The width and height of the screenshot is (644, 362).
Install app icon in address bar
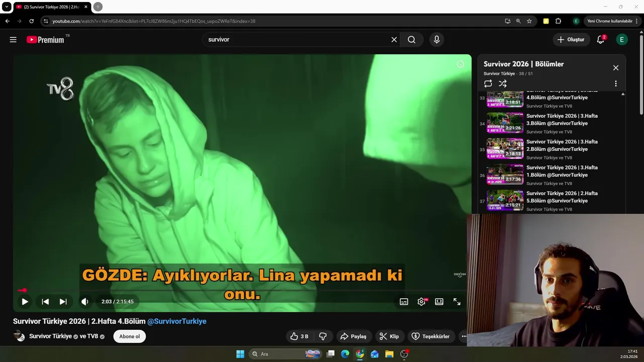(x=508, y=21)
